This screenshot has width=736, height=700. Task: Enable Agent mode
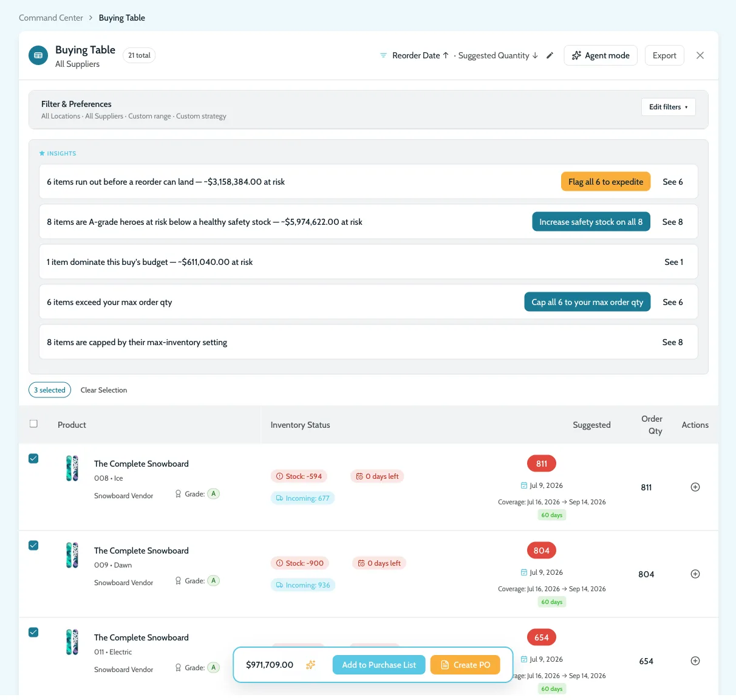(x=601, y=55)
